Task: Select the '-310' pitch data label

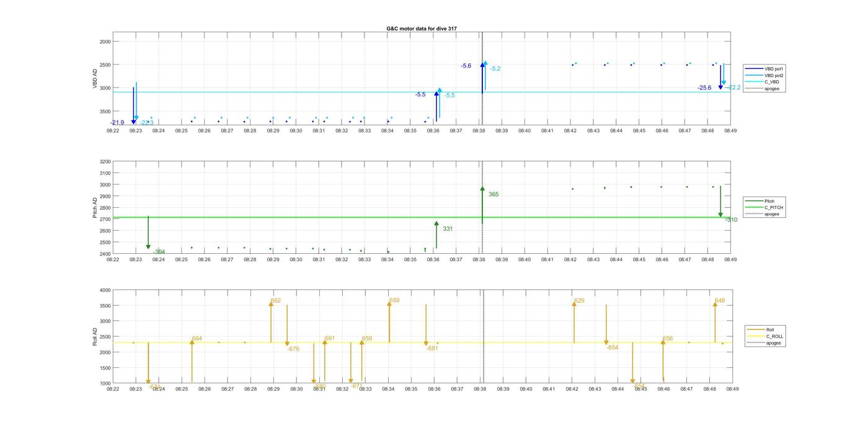Action: click(x=732, y=220)
